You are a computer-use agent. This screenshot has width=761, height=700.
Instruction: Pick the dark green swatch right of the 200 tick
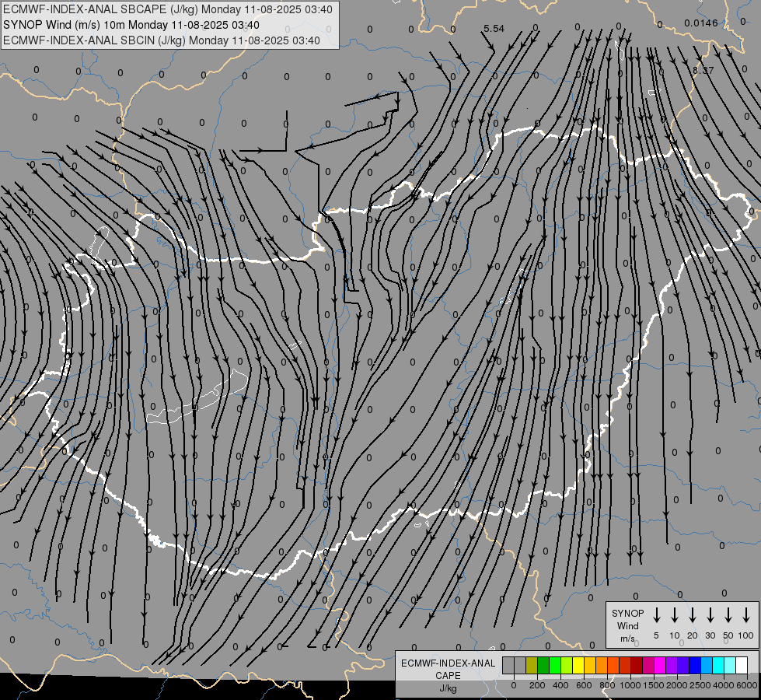pyautogui.click(x=543, y=665)
